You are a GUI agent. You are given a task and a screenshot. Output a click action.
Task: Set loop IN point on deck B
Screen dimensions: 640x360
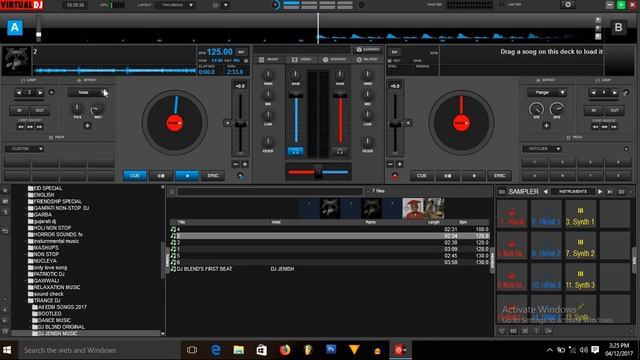[593, 110]
